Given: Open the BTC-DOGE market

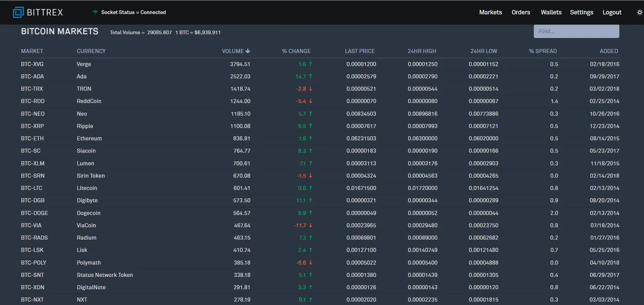Looking at the screenshot, I should point(35,213).
